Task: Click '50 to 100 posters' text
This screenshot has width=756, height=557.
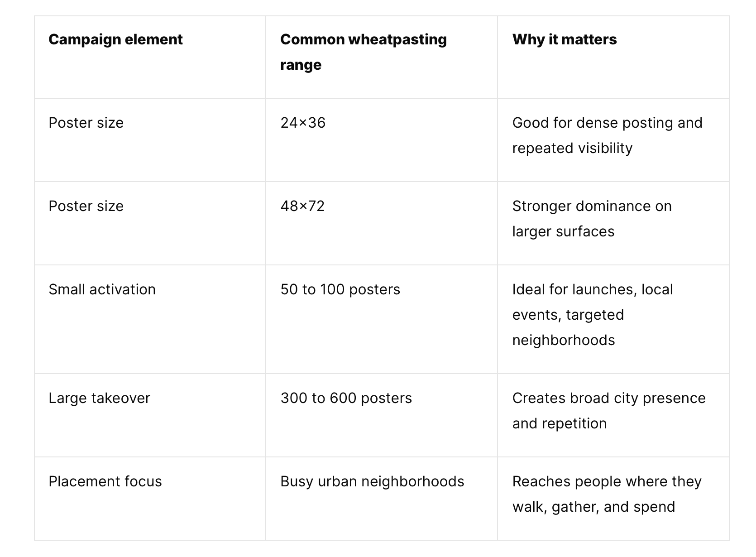Action: 340,289
